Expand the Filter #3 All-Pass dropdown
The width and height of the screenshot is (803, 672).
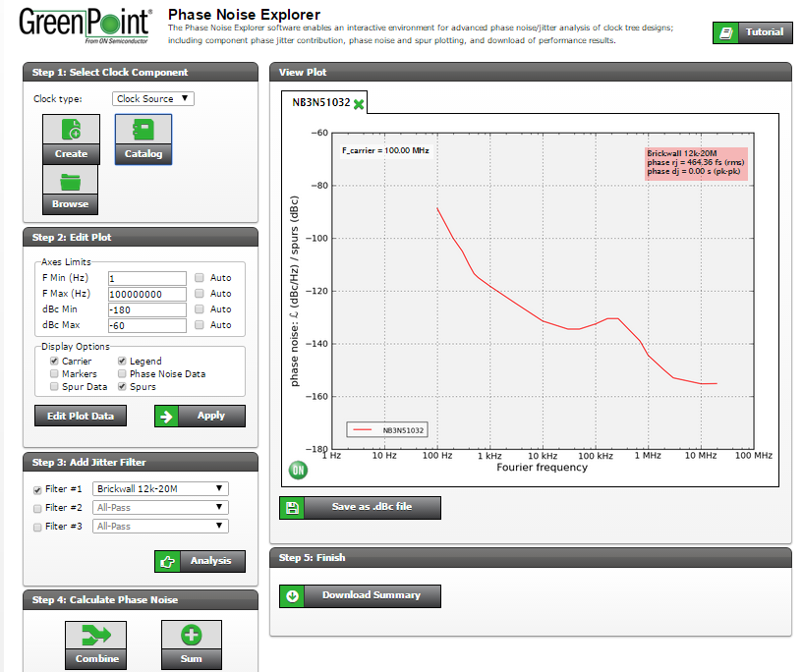[x=160, y=526]
